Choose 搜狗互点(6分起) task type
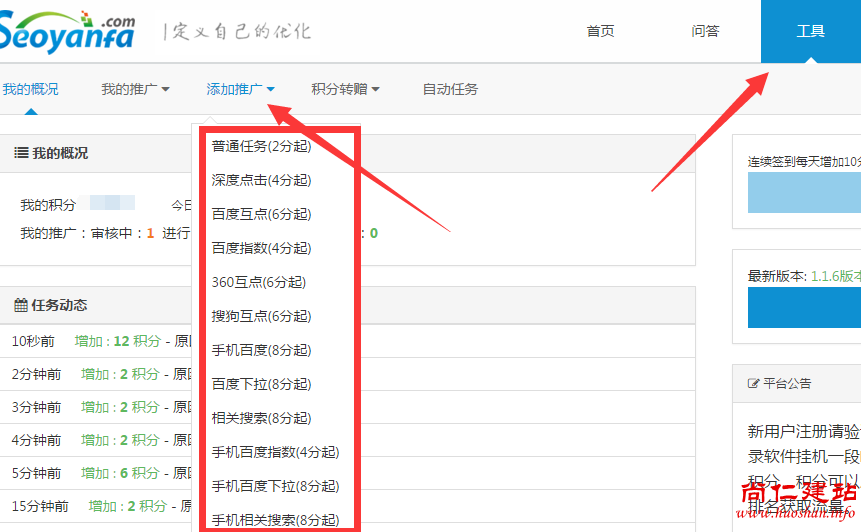 [x=261, y=317]
